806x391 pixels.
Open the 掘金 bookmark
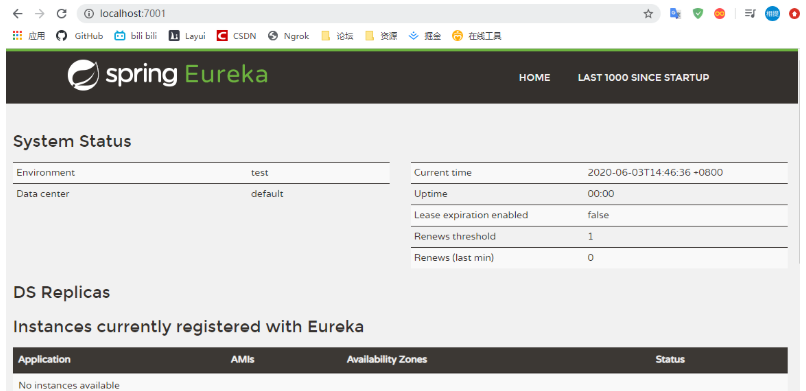click(425, 35)
